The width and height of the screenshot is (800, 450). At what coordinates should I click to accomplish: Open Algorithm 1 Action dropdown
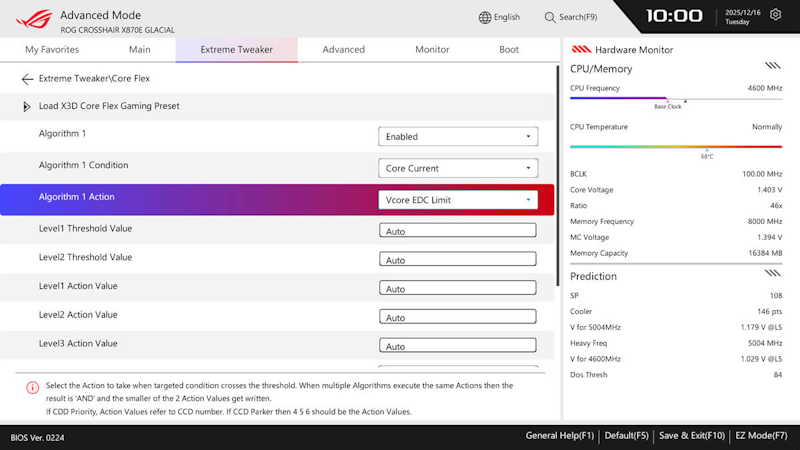(x=458, y=200)
